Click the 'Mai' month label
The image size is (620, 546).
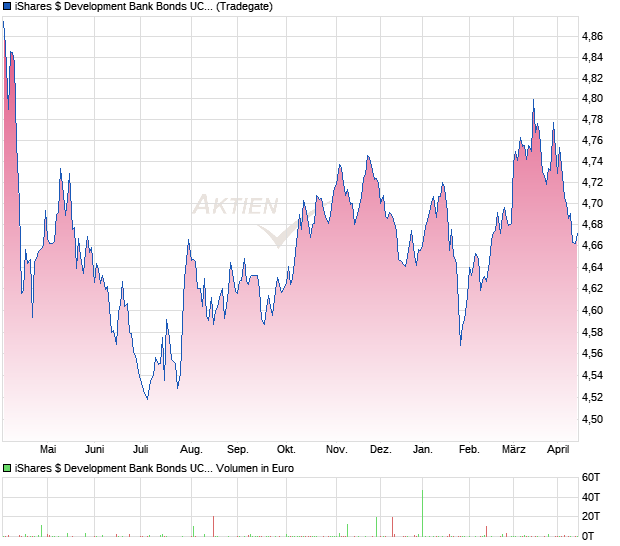pos(48,450)
